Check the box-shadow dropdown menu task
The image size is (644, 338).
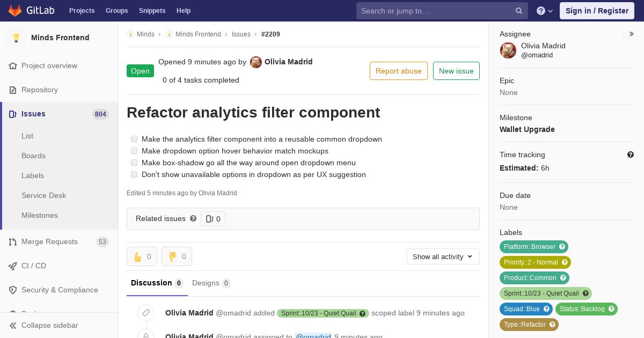point(134,163)
